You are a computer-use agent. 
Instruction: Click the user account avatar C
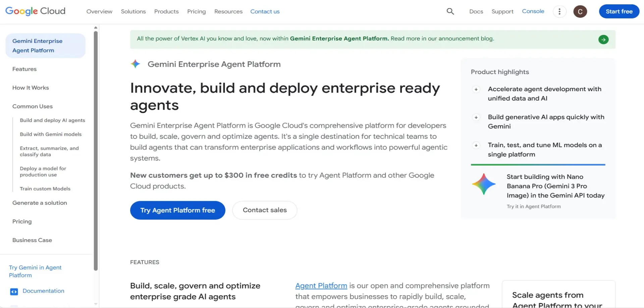580,11
